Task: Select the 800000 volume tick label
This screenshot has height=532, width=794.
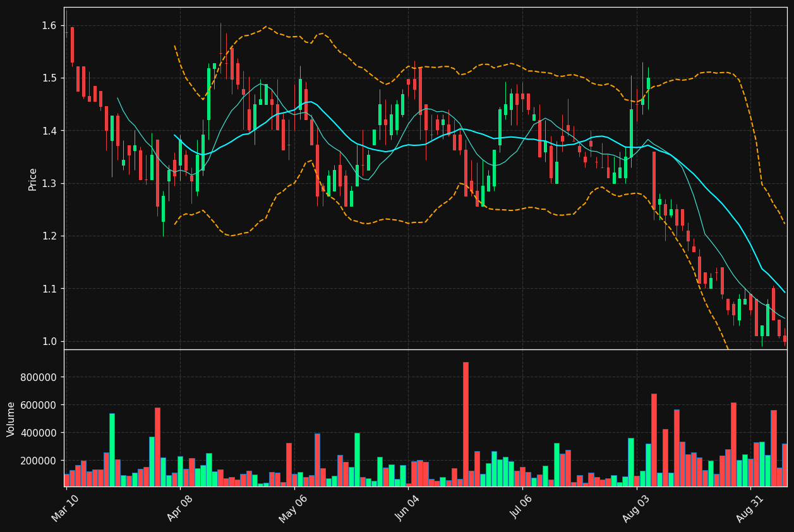Action: [x=40, y=377]
